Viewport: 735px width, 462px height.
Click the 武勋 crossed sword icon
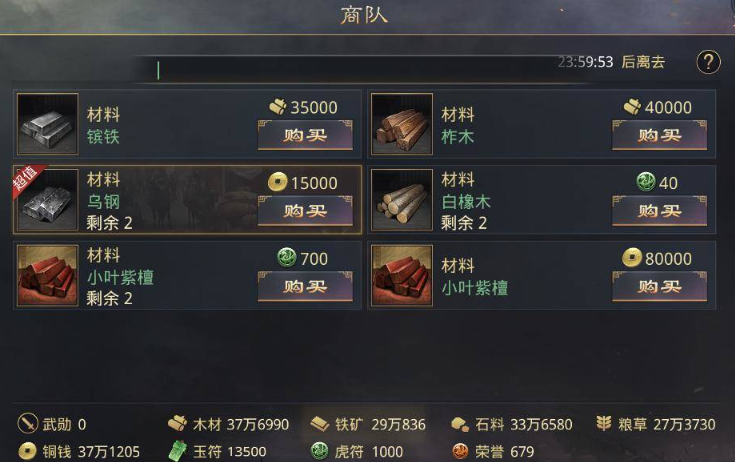[x=28, y=424]
